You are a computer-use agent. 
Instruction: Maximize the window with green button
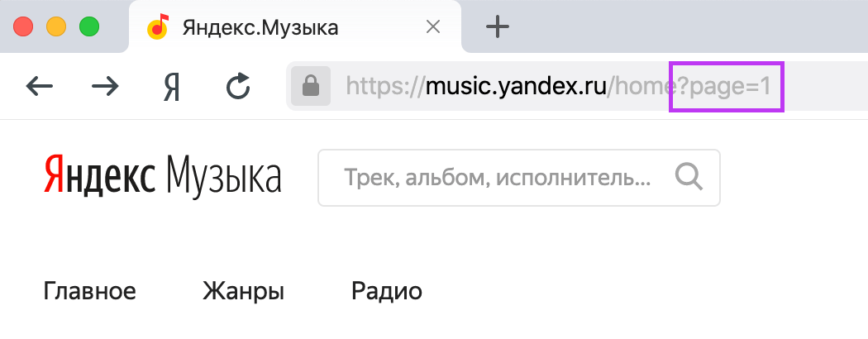click(88, 26)
